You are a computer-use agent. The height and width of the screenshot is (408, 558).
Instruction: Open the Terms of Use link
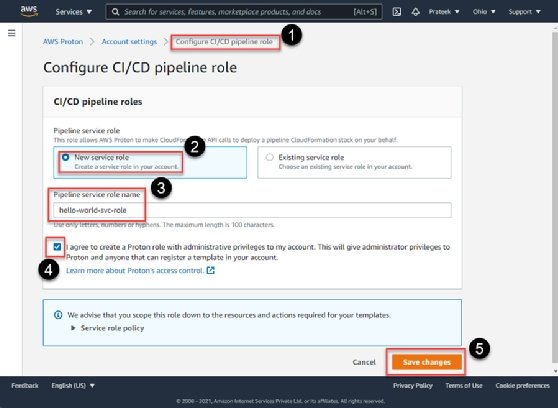pos(464,386)
